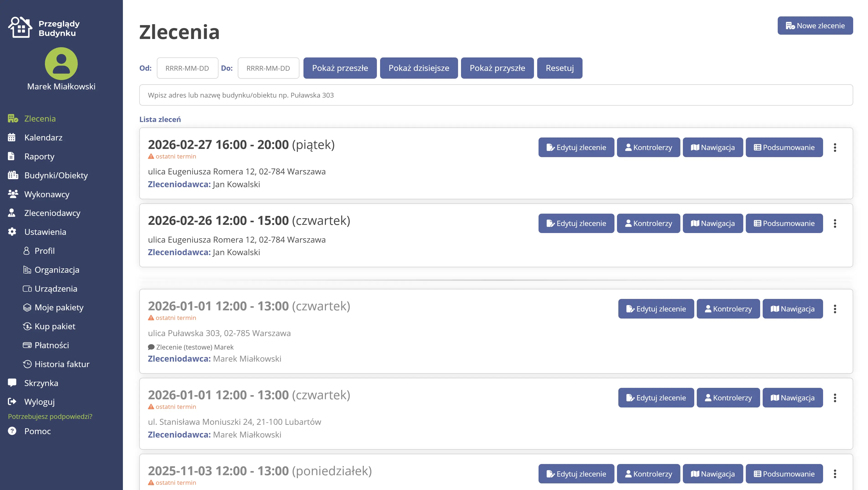Click the address search field
Screen dimensions: 868x490
pos(496,95)
